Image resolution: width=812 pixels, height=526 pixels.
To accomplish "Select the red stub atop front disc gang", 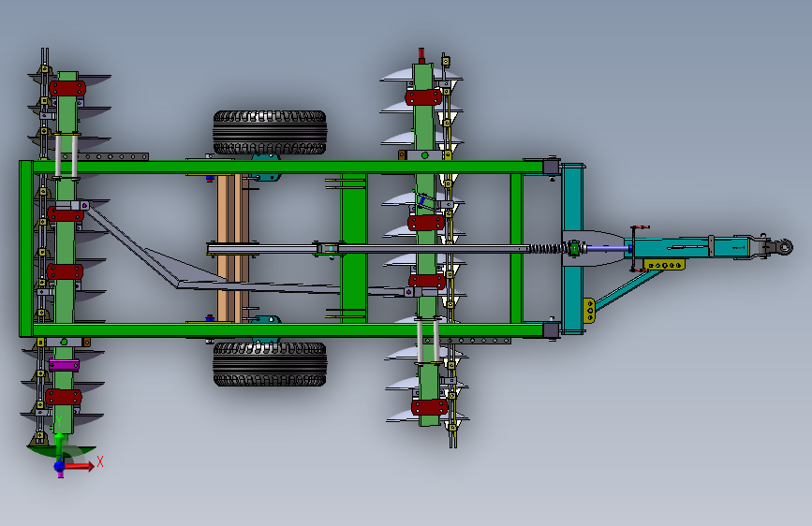I will point(421,55).
